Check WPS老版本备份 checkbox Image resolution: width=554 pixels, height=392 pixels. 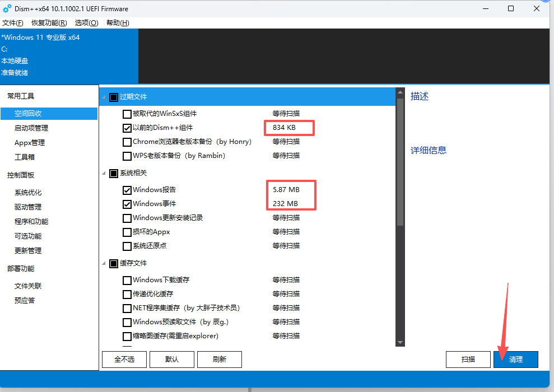point(127,156)
